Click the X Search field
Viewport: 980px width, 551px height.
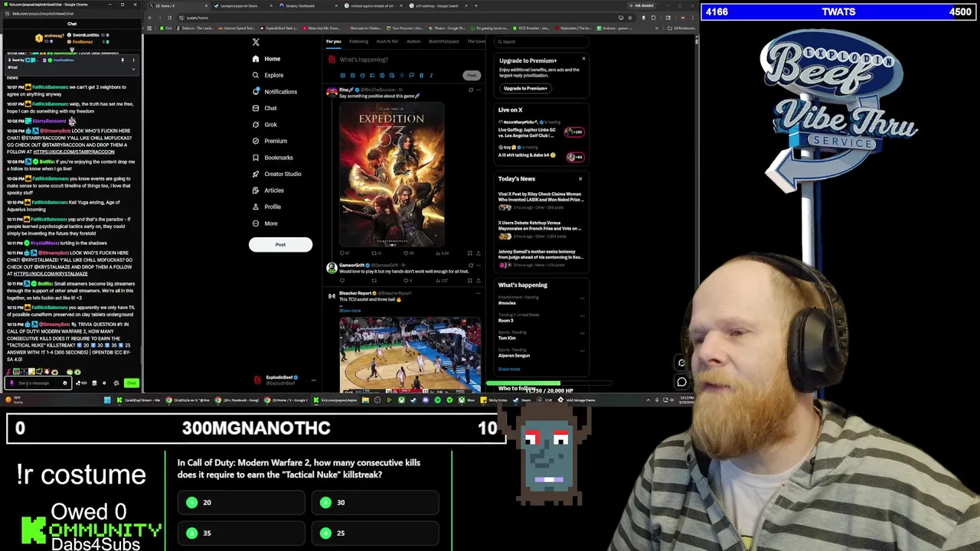pos(541,41)
